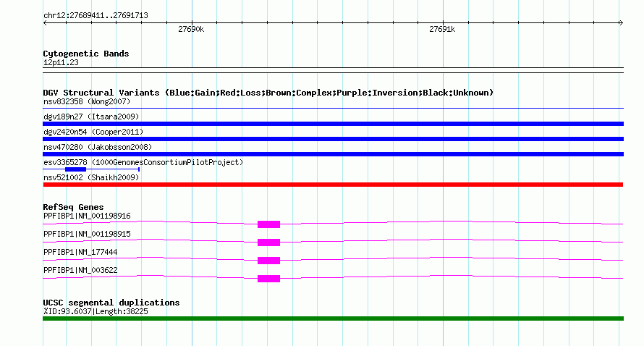Open variant dgv189n27 (Itsara2009) label

coord(91,117)
